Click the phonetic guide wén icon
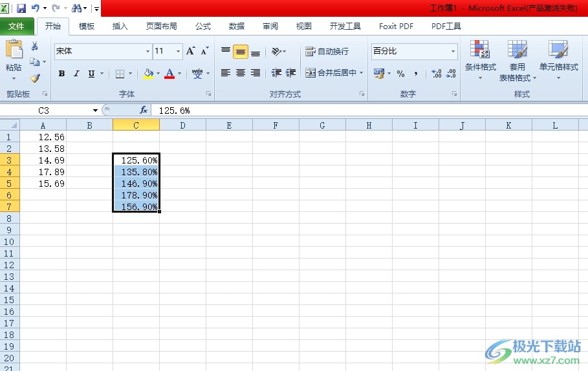Viewport: 588px width, 371px height. pos(197,74)
